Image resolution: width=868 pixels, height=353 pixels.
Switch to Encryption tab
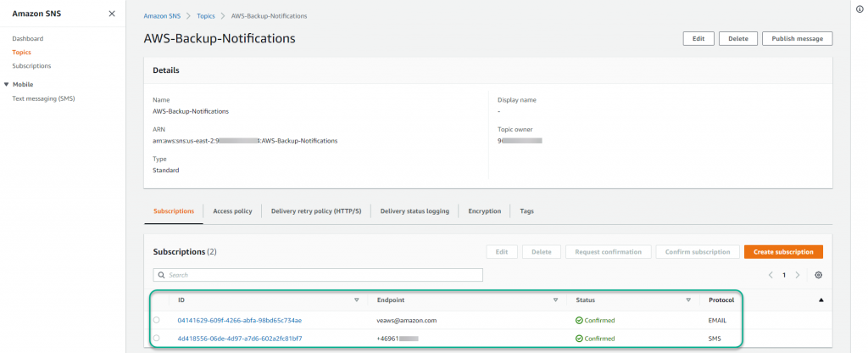[x=484, y=211]
